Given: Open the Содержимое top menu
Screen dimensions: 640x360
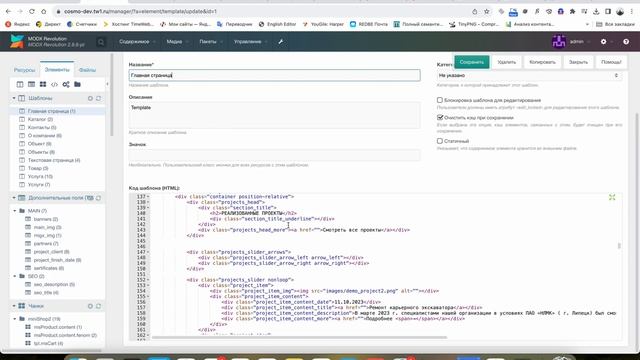Looking at the screenshot, I should [136, 42].
